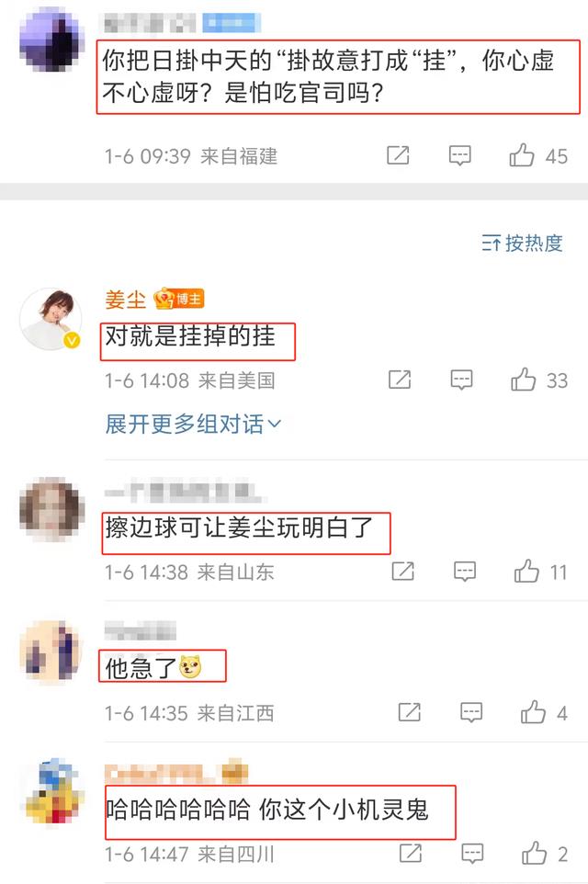Share the Fujian comment posted at 09:39

(398, 155)
